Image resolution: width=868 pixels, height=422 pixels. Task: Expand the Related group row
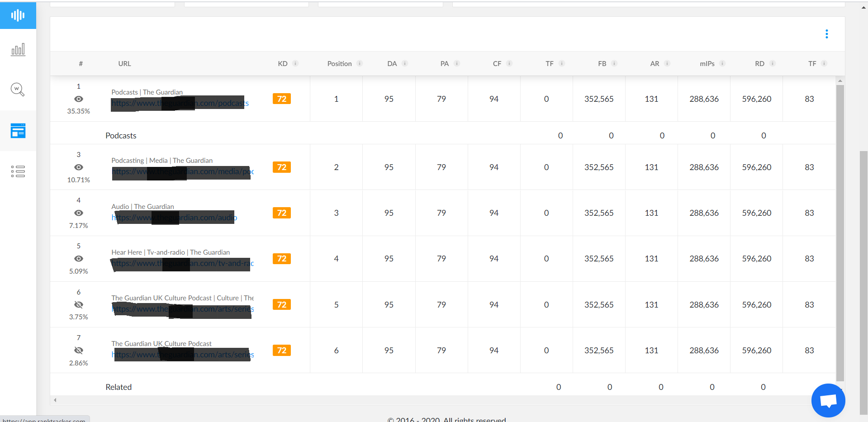pos(119,387)
